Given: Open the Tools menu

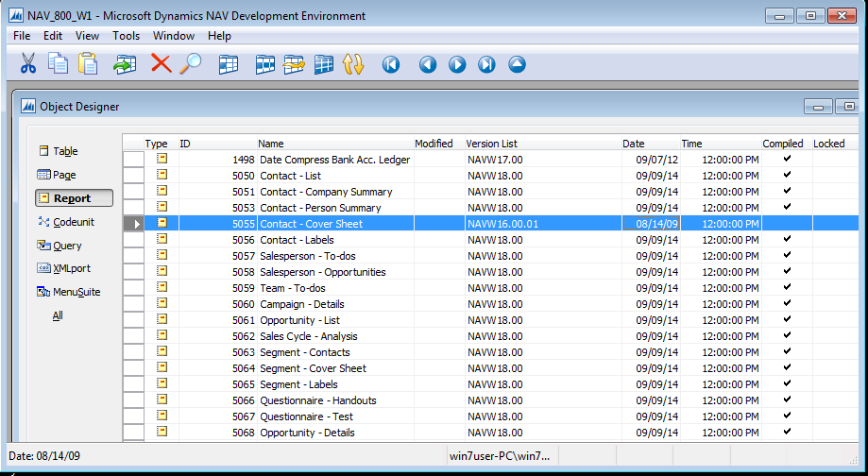Looking at the screenshot, I should pos(126,36).
